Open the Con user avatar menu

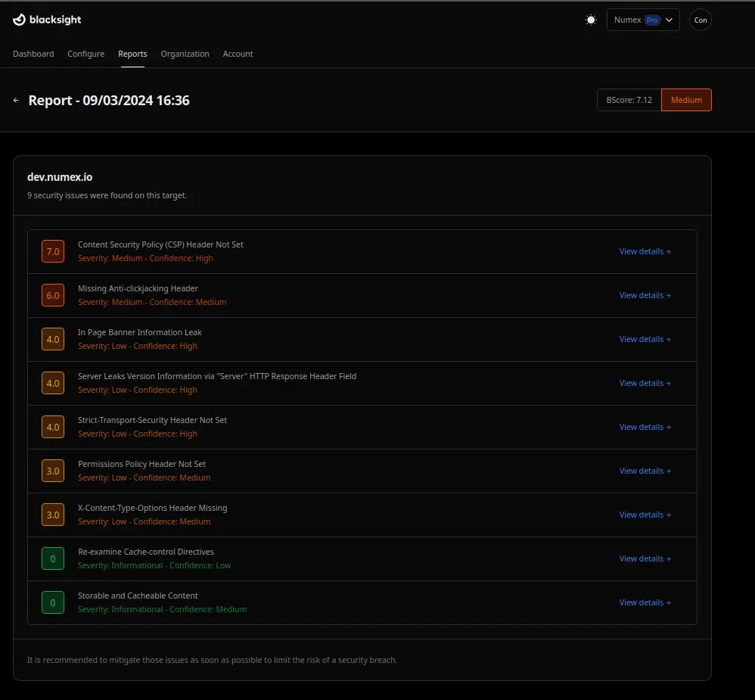(701, 20)
